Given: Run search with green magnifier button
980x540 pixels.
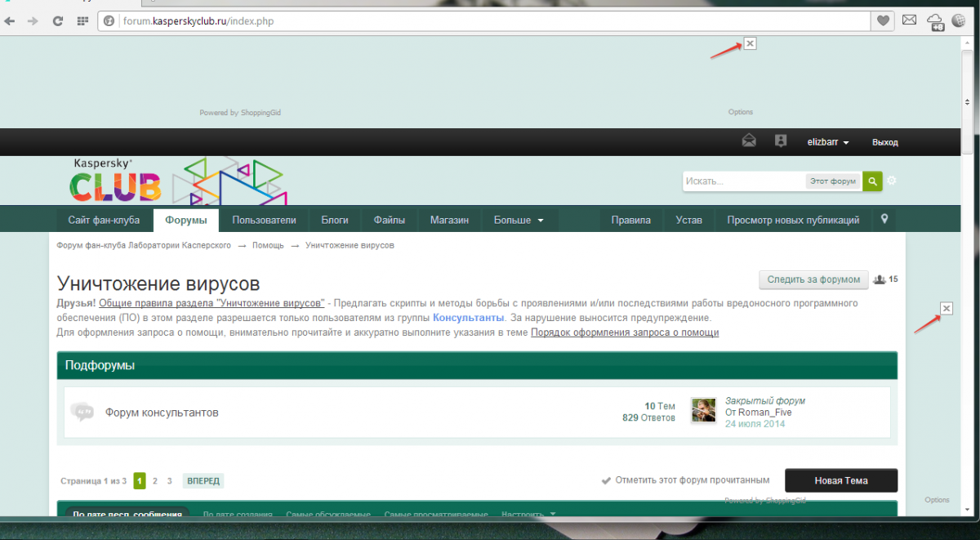Looking at the screenshot, I should pos(872,181).
